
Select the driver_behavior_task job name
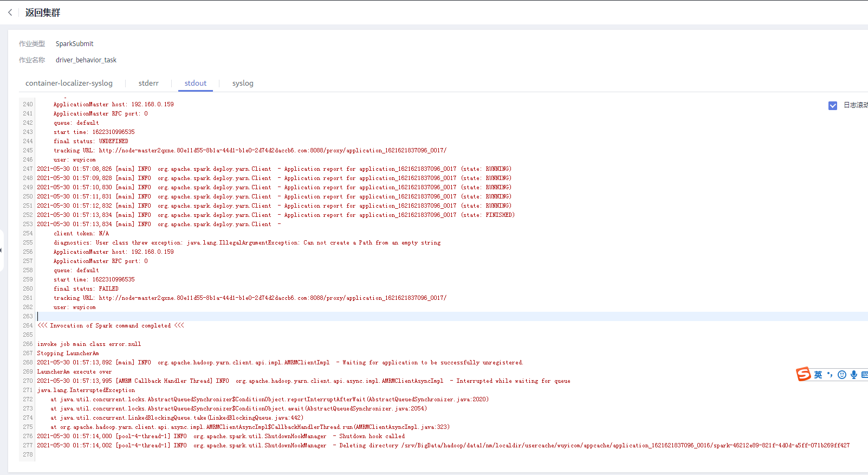coord(86,60)
